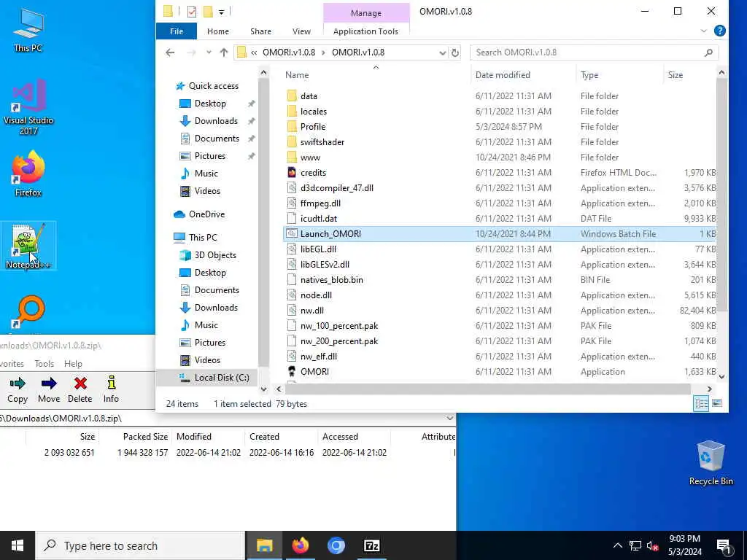Select the Launch_OMORI batch file
The width and height of the screenshot is (747, 560).
499,234
